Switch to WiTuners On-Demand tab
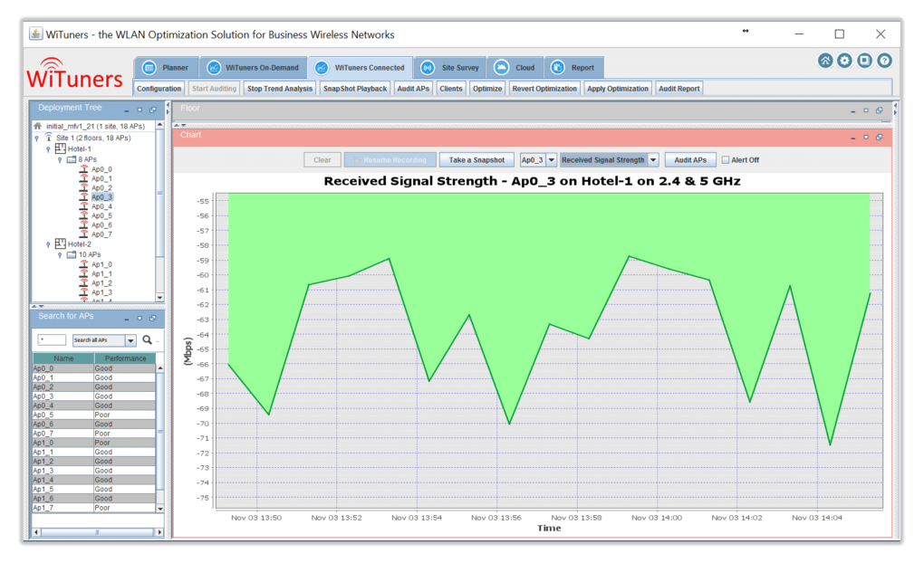Image resolution: width=924 pixels, height=563 pixels. [253, 68]
